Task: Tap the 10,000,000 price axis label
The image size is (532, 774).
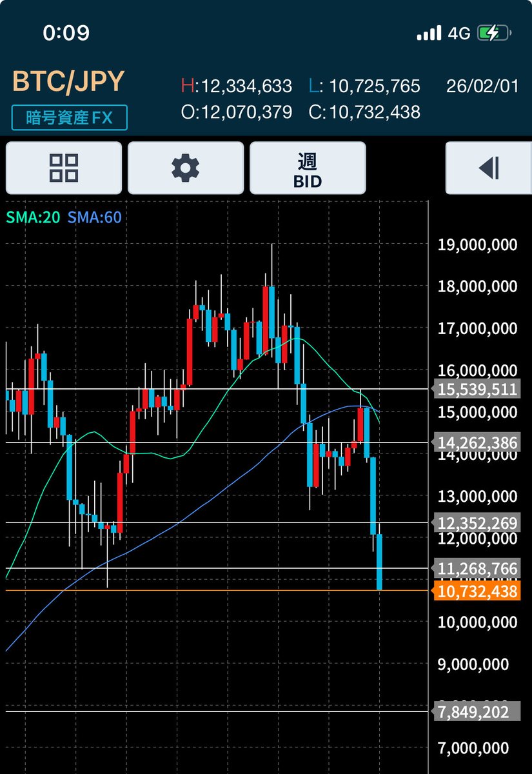Action: click(477, 622)
